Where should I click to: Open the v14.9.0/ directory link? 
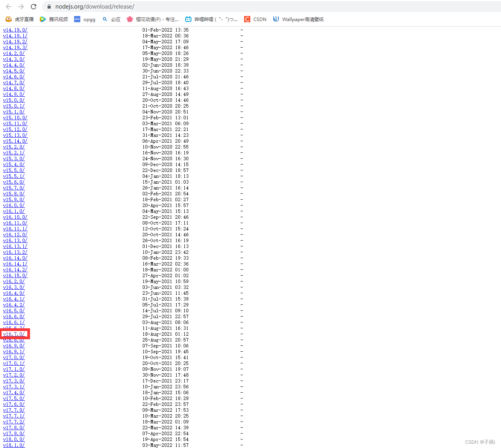tap(14, 94)
